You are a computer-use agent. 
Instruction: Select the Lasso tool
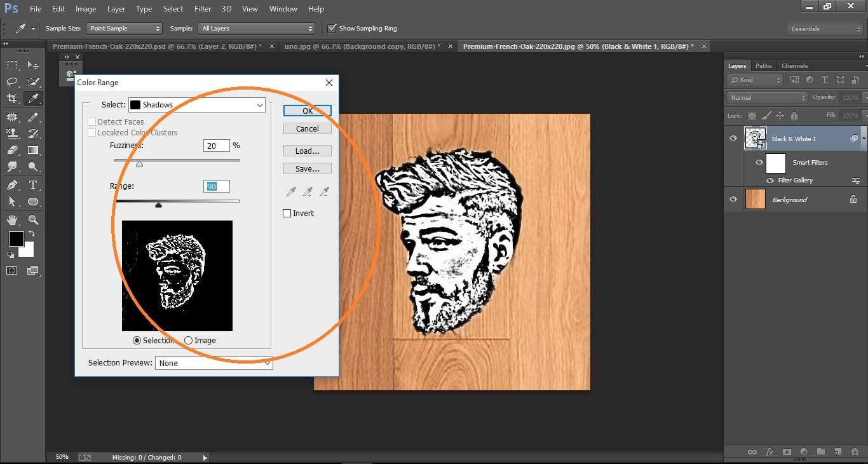point(12,81)
